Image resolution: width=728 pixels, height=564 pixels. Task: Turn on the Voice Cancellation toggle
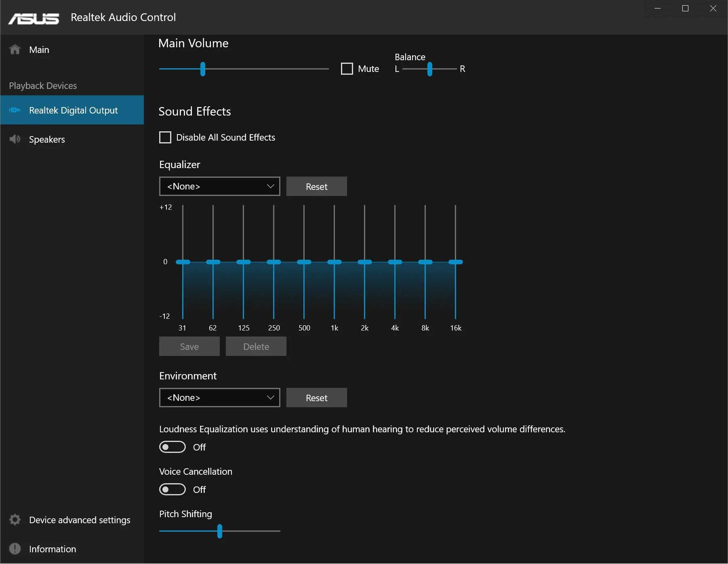tap(173, 489)
